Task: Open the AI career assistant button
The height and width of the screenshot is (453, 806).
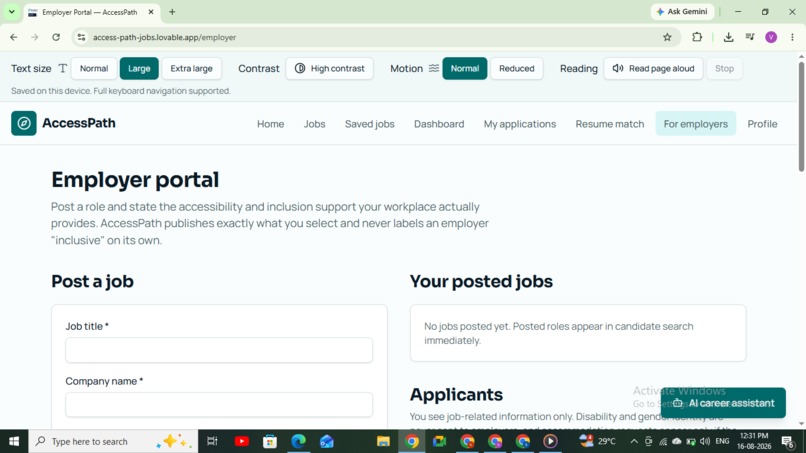Action: tap(723, 403)
